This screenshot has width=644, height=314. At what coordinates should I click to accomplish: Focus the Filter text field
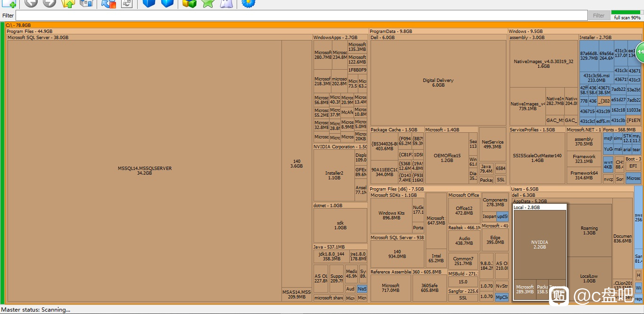301,16
